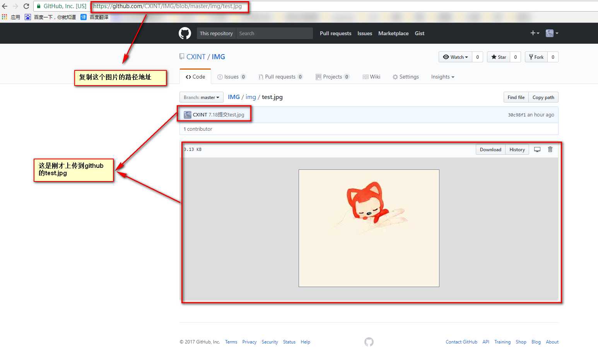The image size is (598, 364).
Task: Star the repository
Action: [x=499, y=57]
